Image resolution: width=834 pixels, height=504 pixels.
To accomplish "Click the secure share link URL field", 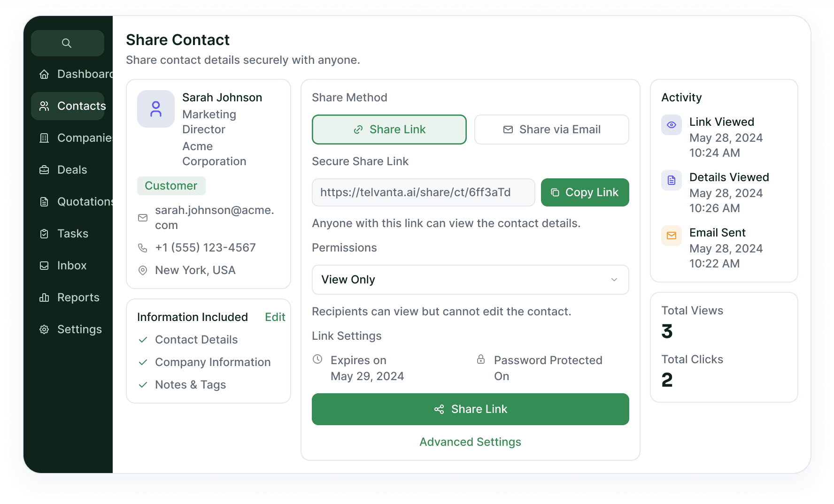I will tap(424, 192).
